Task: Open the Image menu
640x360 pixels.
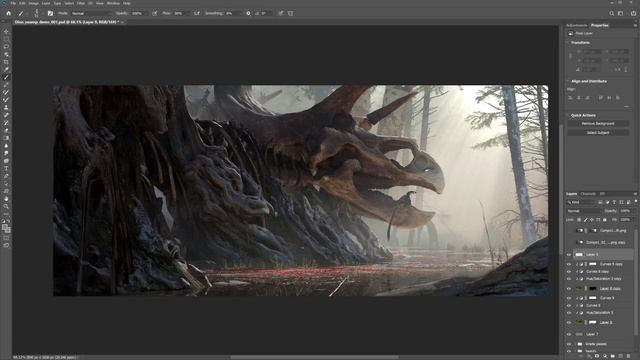Action: [x=33, y=3]
